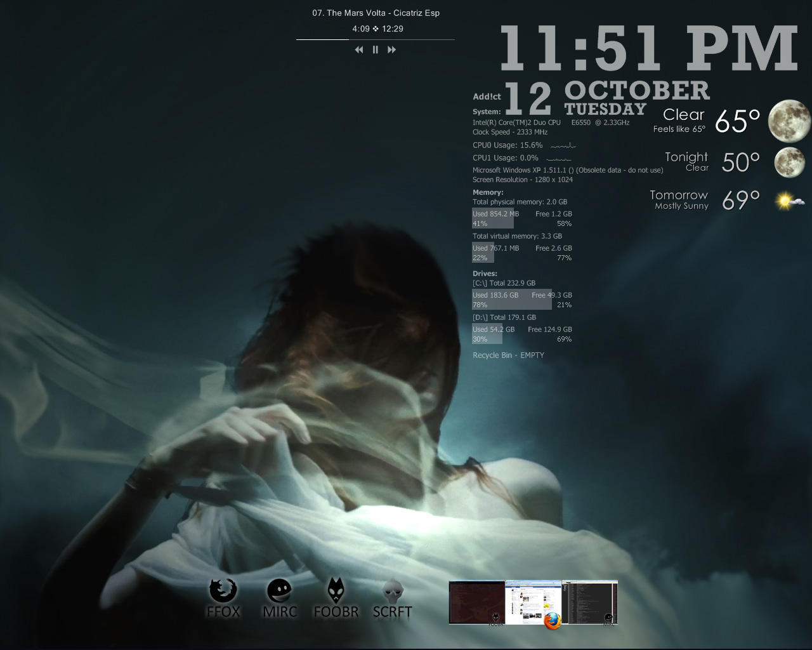Skip forward to the next track

(x=391, y=50)
